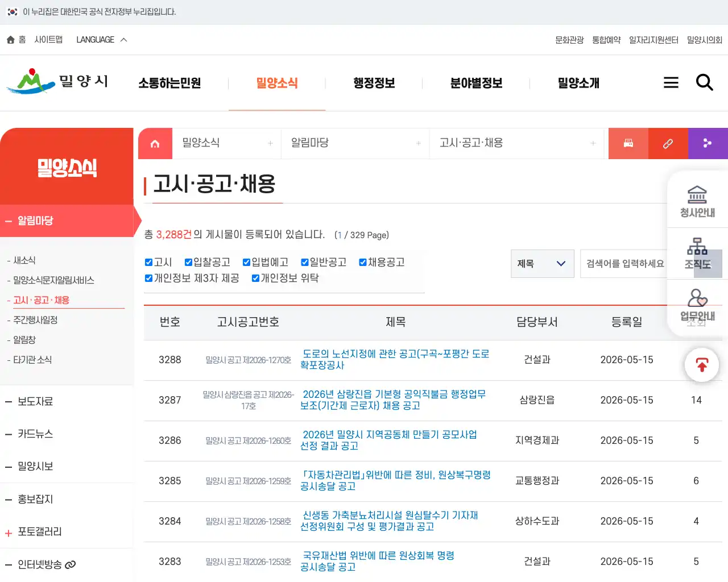This screenshot has width=728, height=582.
Task: Open 밀양시 지역공동체 만들기 공모사업 공고
Action: click(x=388, y=440)
